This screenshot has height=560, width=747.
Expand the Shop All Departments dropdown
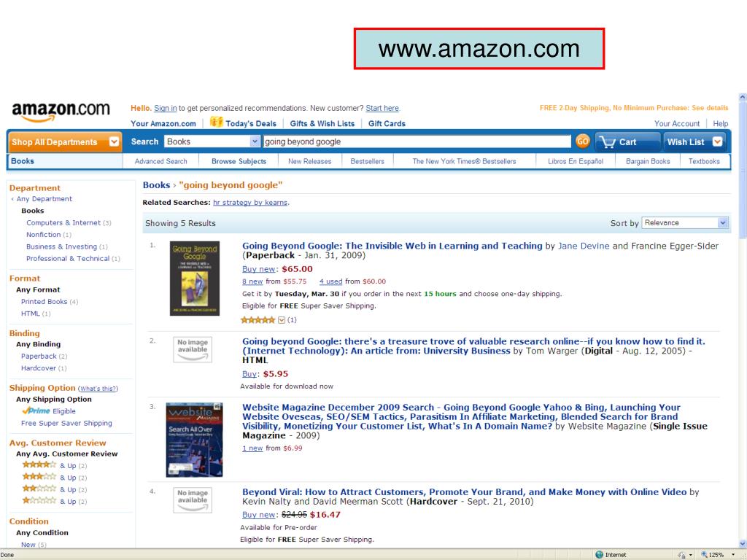pos(115,142)
